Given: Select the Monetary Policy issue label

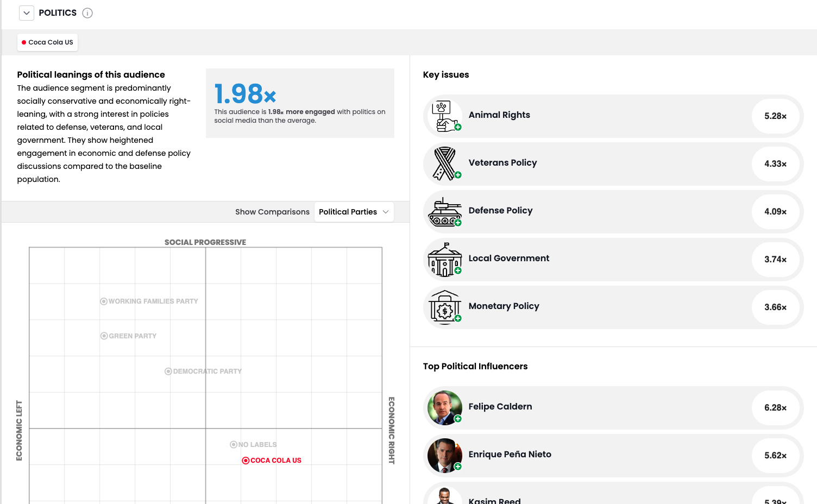Looking at the screenshot, I should tap(504, 306).
